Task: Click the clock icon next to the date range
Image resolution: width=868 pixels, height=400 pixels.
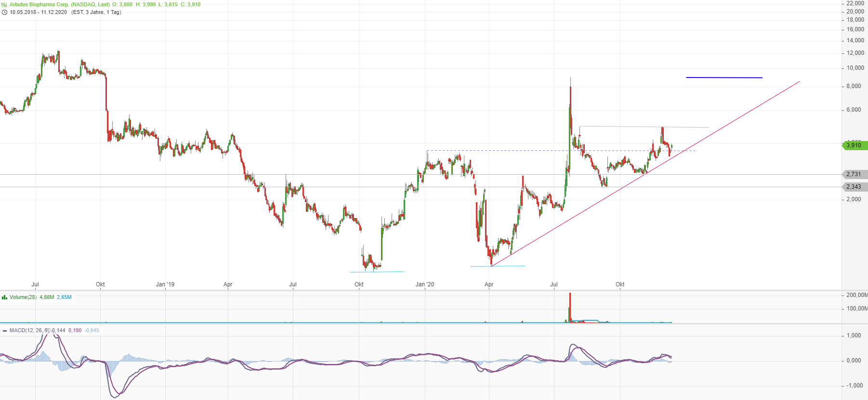Action: coord(4,13)
